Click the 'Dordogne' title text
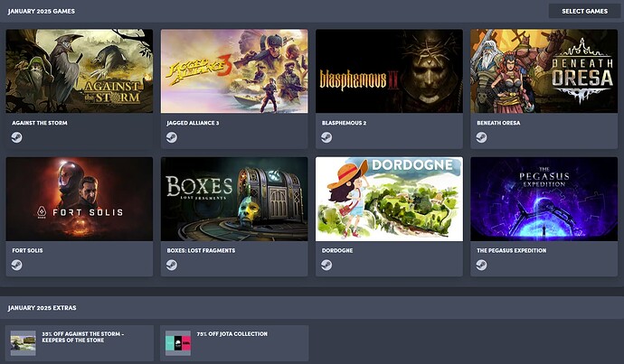 337,250
